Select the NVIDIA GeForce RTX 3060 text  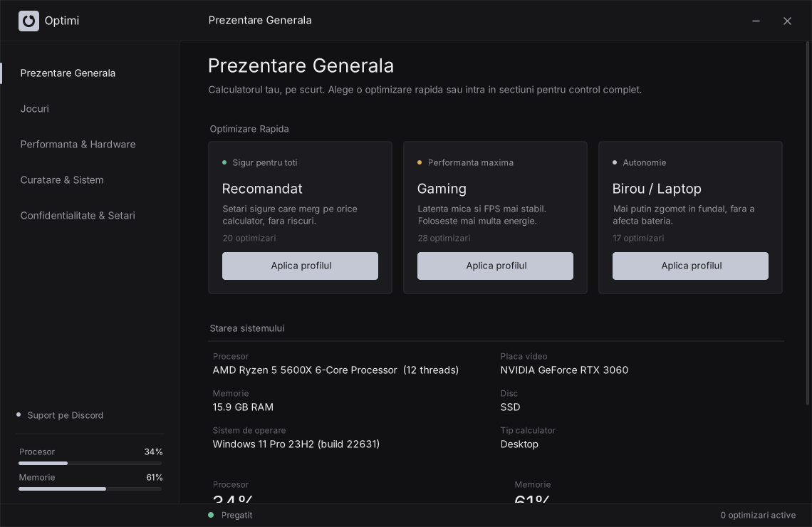click(x=564, y=370)
